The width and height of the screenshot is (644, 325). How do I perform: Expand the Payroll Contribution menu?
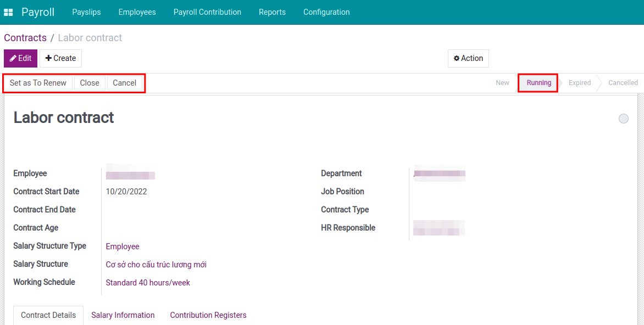(207, 12)
